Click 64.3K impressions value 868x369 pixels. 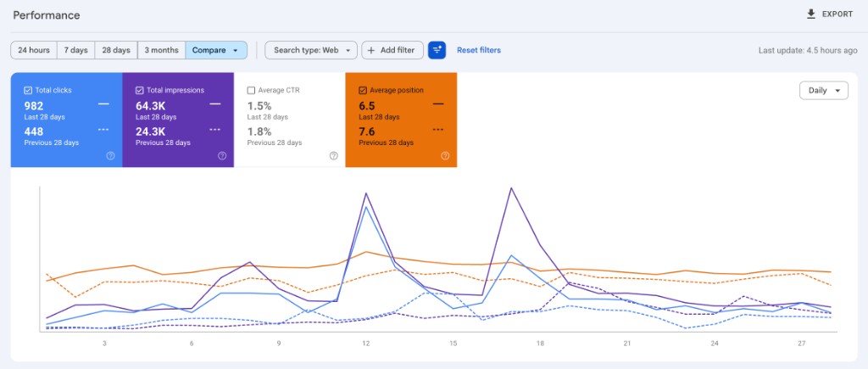(x=151, y=106)
